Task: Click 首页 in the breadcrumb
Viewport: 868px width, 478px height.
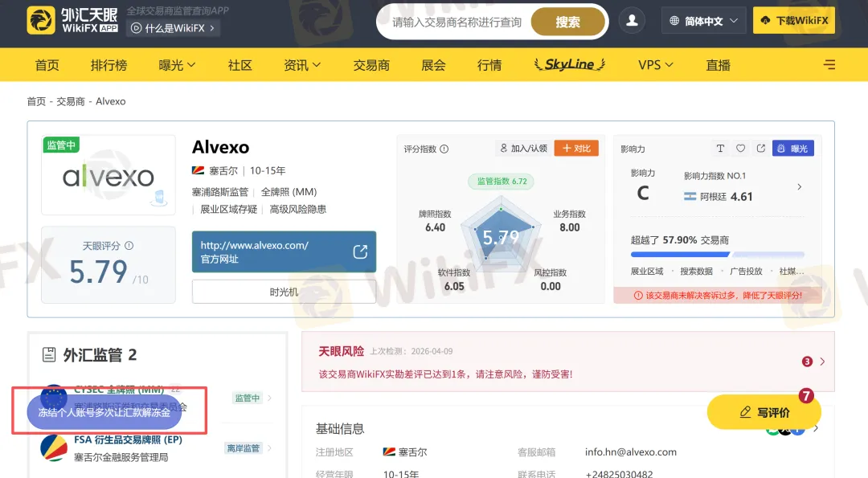Action: point(36,101)
